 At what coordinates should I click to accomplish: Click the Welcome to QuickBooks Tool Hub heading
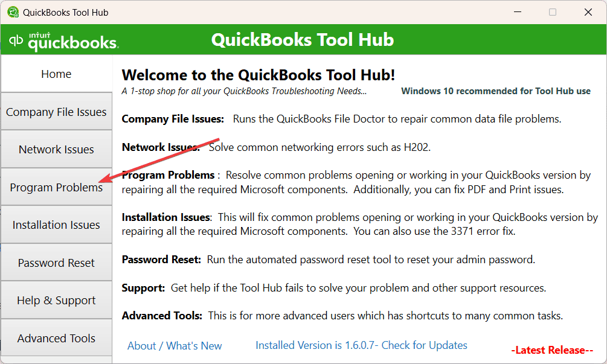coord(259,75)
